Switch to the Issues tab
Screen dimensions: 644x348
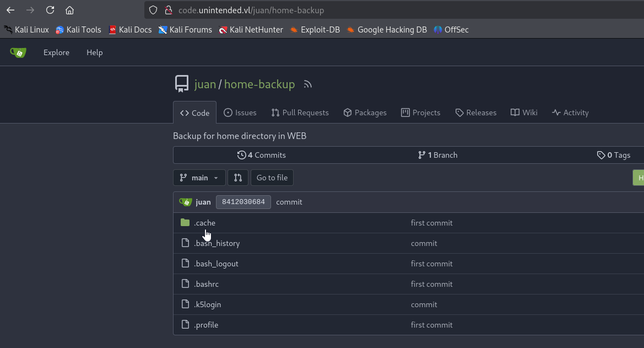click(x=240, y=113)
